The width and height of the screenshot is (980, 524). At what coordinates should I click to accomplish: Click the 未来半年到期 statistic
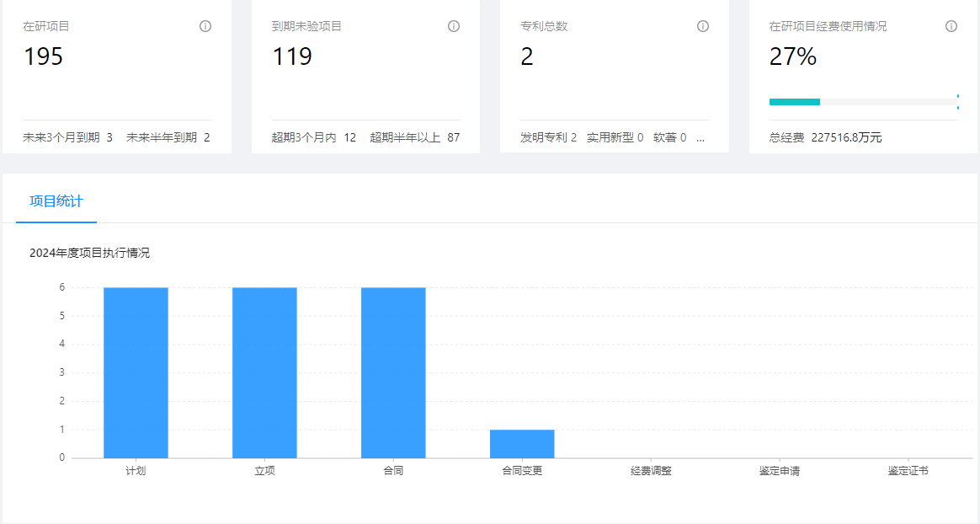click(168, 137)
